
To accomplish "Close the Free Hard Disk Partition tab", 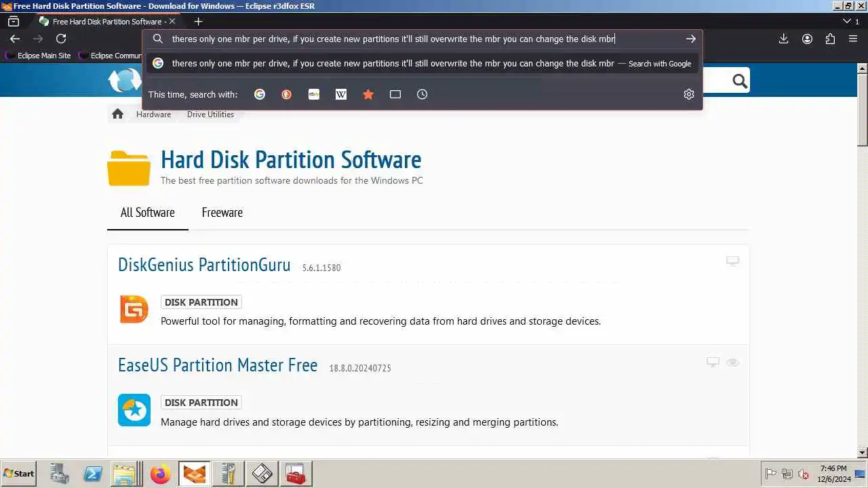I will (x=172, y=21).
